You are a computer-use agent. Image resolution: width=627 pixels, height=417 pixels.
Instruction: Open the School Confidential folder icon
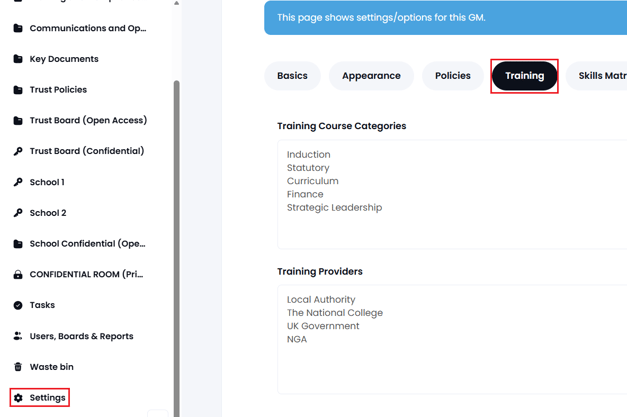(x=18, y=243)
